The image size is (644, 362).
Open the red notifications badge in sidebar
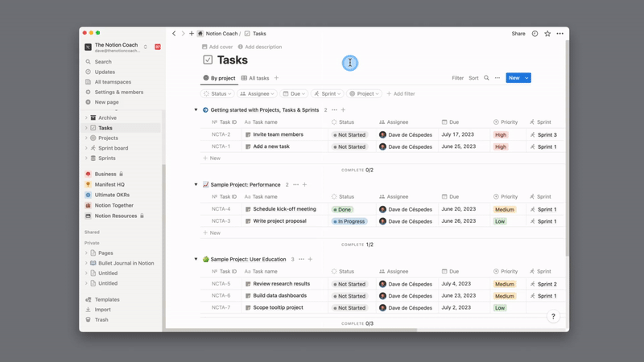click(158, 47)
